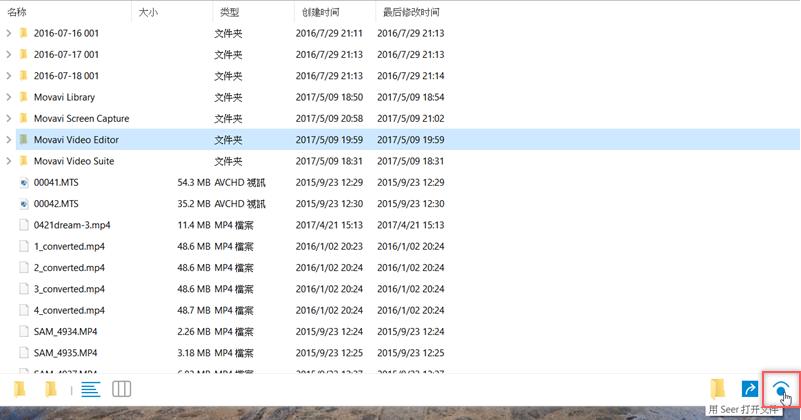
Task: Open file with the Seer eye icon
Action: pyautogui.click(x=781, y=390)
